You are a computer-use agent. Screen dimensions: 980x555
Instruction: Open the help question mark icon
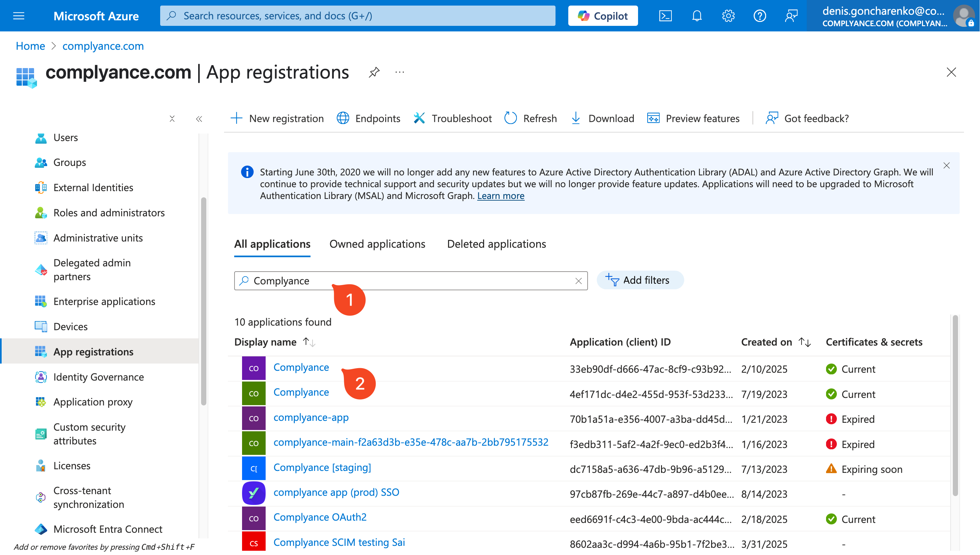[760, 16]
